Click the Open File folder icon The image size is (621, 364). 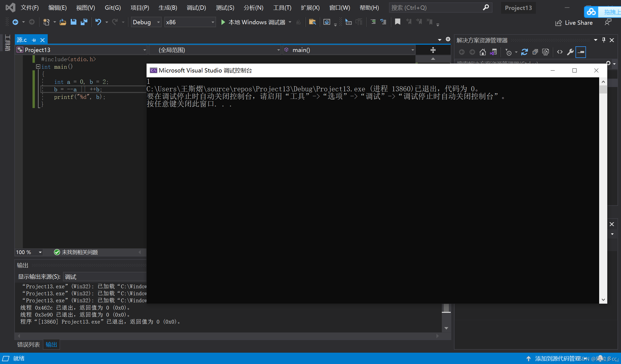63,22
